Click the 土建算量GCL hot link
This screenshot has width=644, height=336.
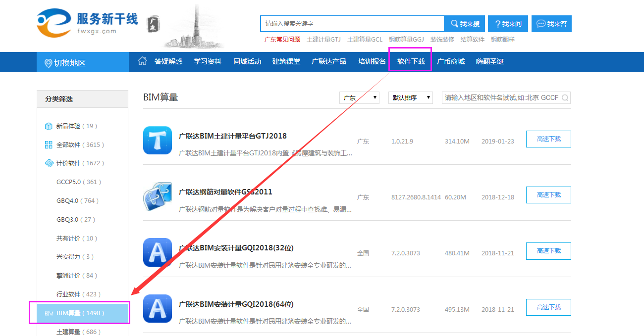[x=365, y=40]
